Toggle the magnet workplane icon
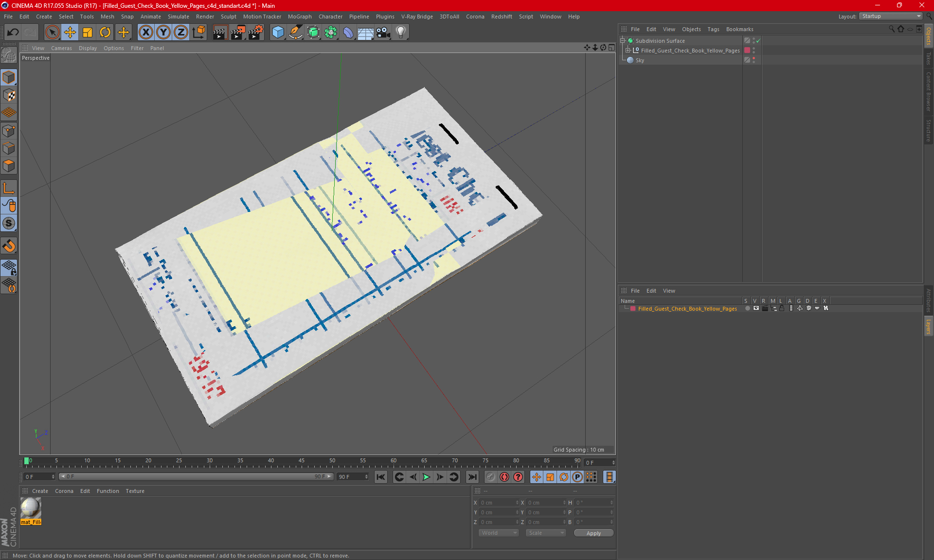This screenshot has width=934, height=560. tap(9, 246)
